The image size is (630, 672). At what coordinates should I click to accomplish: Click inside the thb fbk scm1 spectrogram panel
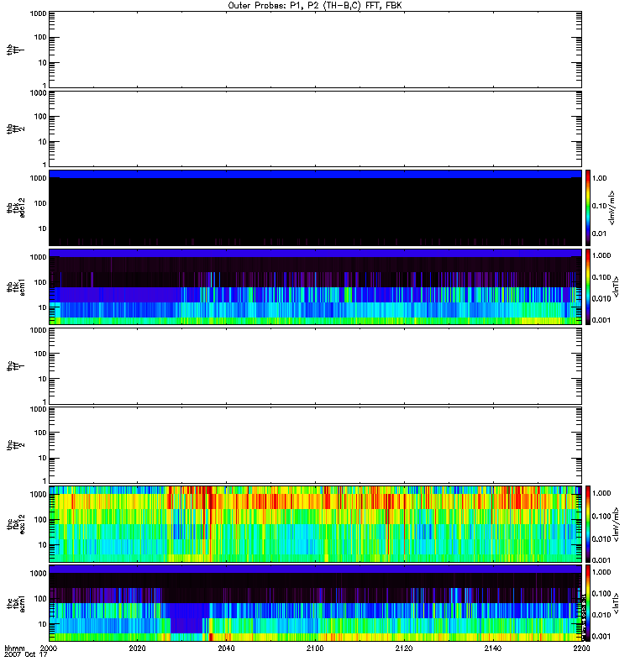pyautogui.click(x=315, y=287)
